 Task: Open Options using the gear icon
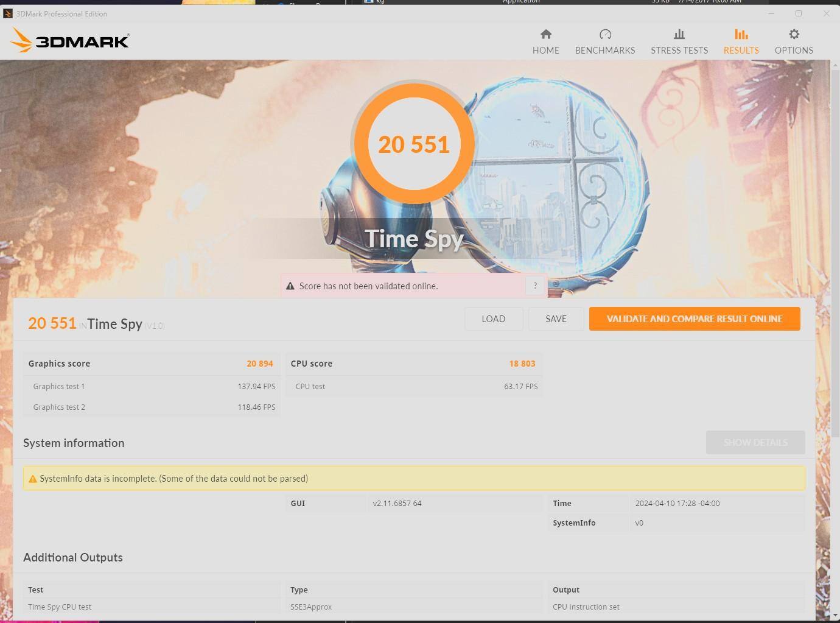(x=793, y=35)
